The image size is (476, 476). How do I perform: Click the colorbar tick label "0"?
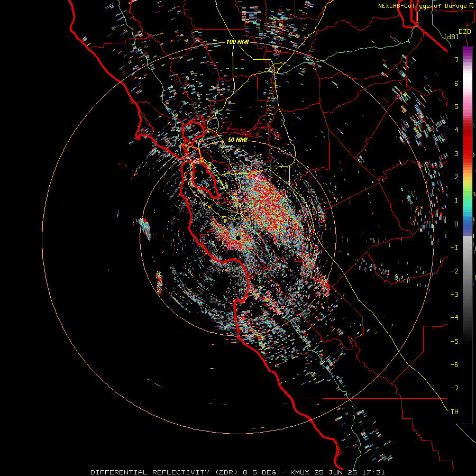pos(456,224)
